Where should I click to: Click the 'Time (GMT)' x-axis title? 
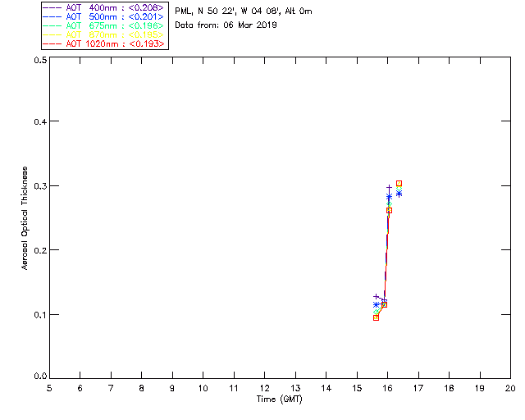[x=280, y=399]
